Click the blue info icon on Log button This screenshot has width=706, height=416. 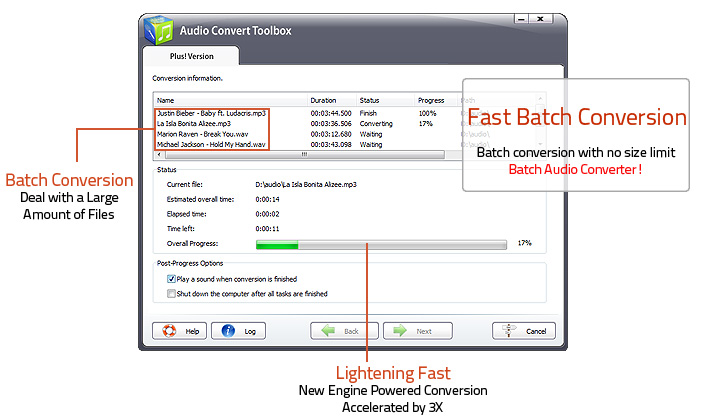(x=228, y=331)
